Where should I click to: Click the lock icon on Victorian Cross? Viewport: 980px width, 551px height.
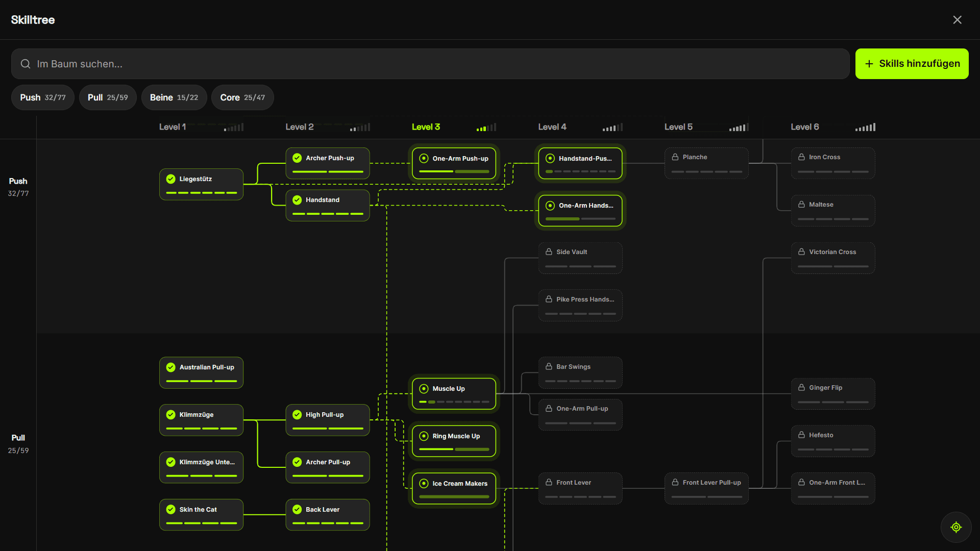[x=801, y=252]
